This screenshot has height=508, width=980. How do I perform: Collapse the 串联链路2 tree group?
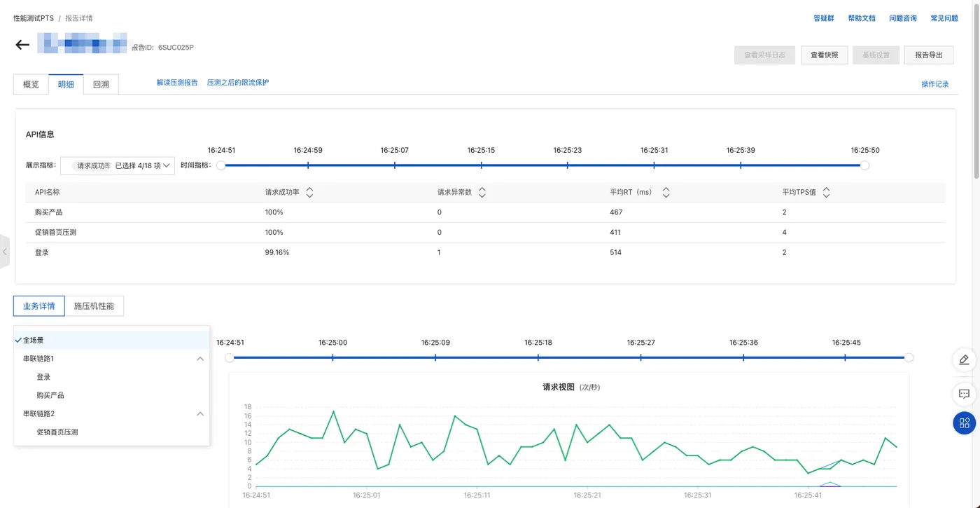[x=200, y=414]
